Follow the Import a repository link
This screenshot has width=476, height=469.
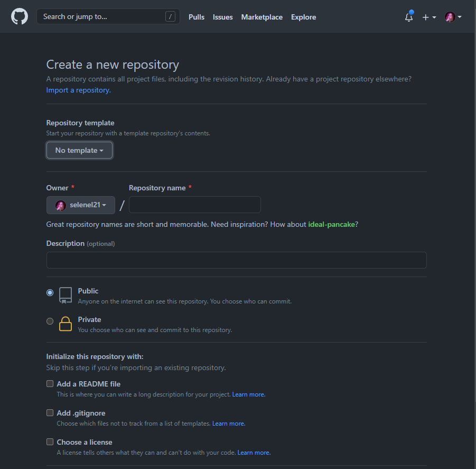pos(78,90)
